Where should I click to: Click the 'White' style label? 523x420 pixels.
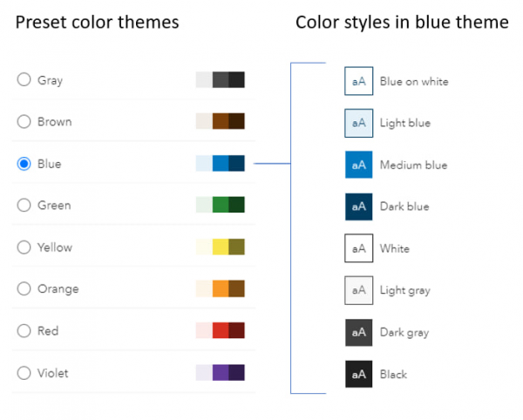coord(395,248)
